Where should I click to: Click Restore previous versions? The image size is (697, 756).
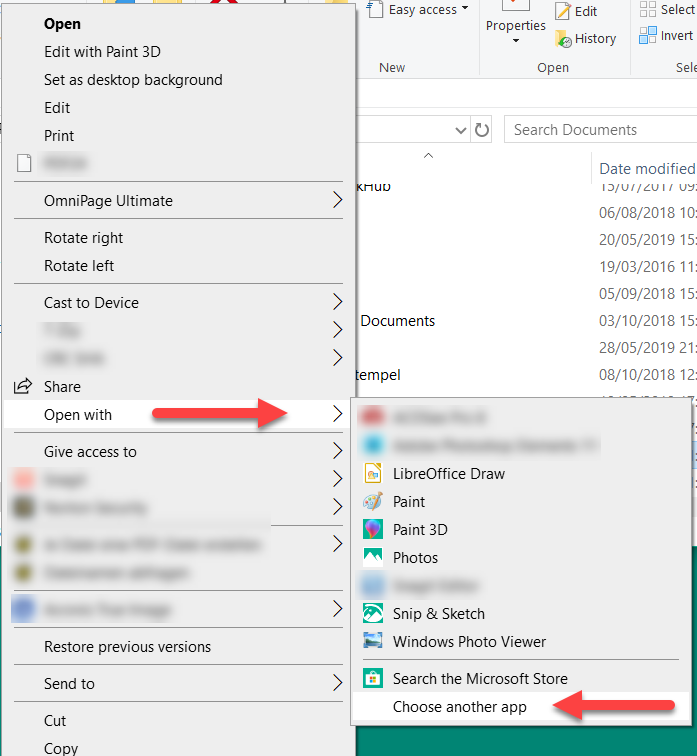pyautogui.click(x=127, y=647)
